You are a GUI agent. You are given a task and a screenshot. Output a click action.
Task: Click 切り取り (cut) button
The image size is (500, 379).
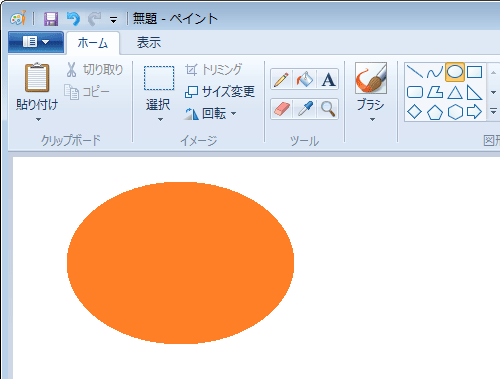94,70
